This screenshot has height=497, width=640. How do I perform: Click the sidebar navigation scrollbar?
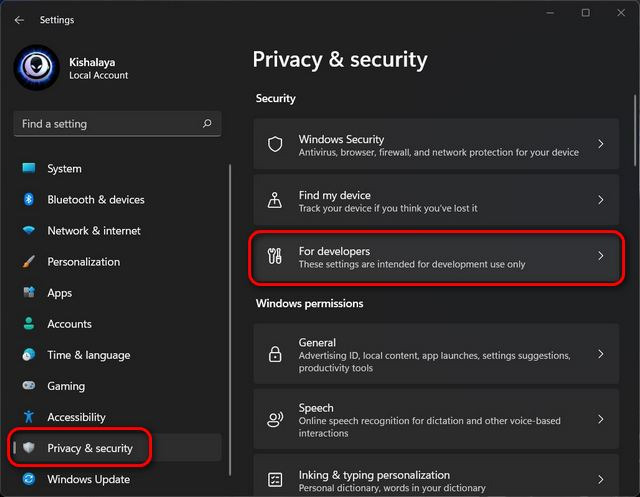230,320
